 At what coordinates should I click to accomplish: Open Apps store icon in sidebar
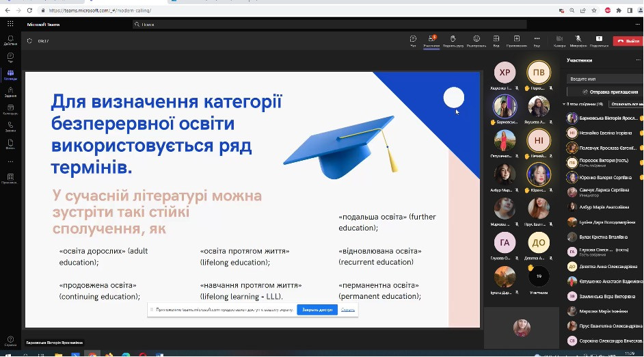10,178
